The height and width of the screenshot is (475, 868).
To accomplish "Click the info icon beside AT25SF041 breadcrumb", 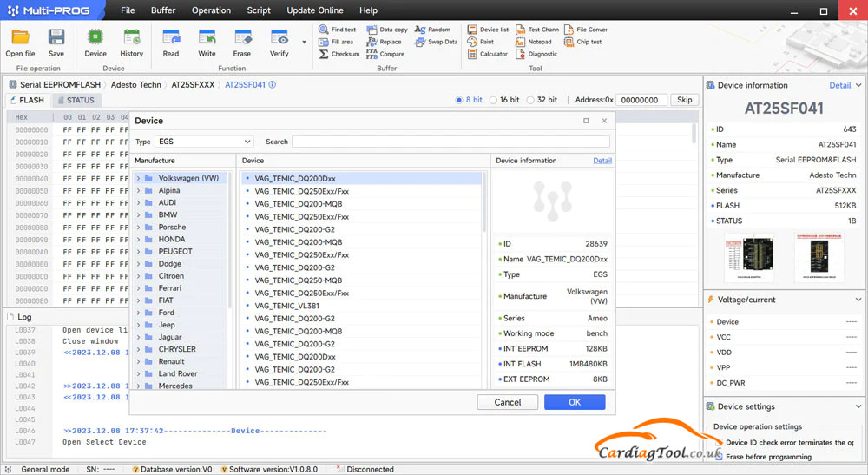I will 273,85.
